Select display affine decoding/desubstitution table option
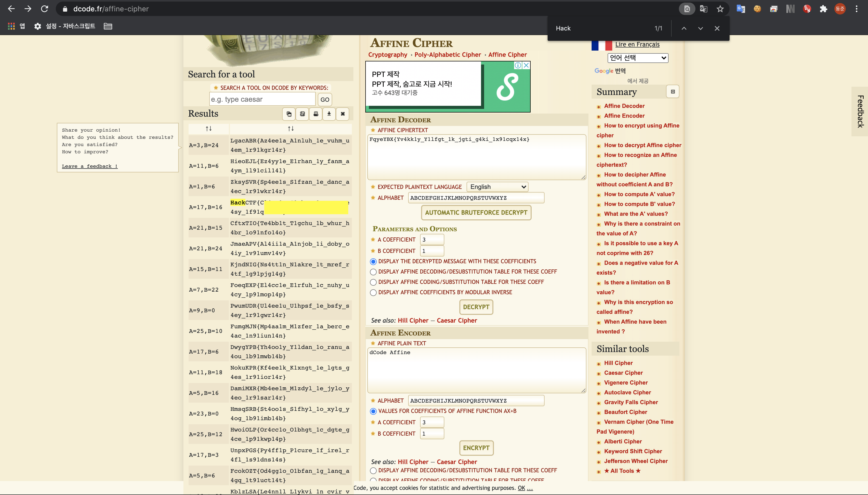Image resolution: width=868 pixels, height=495 pixels. coord(373,272)
